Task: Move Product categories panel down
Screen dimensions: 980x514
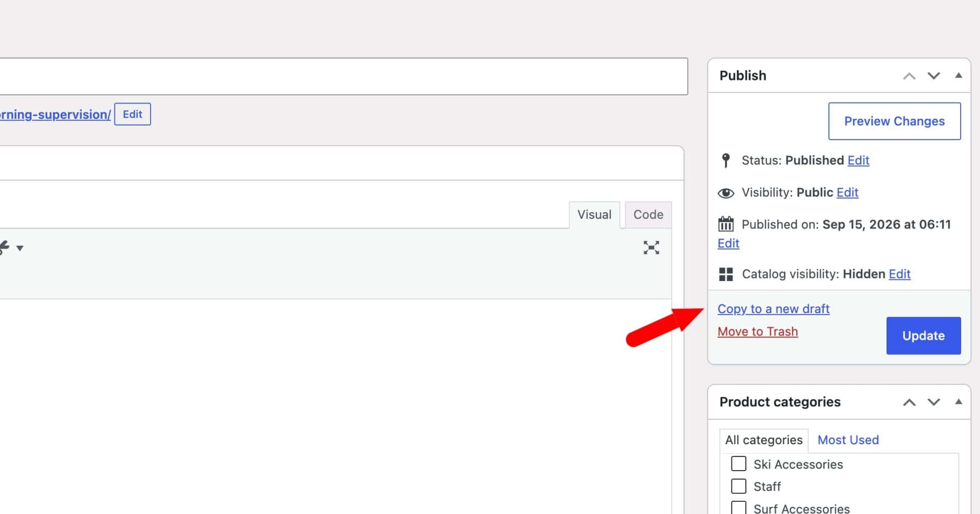Action: (934, 402)
